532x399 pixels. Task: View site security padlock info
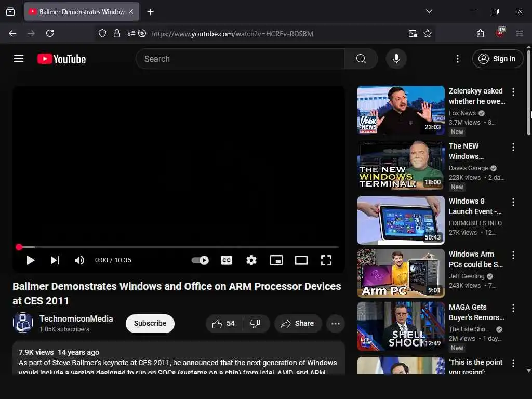click(x=117, y=33)
